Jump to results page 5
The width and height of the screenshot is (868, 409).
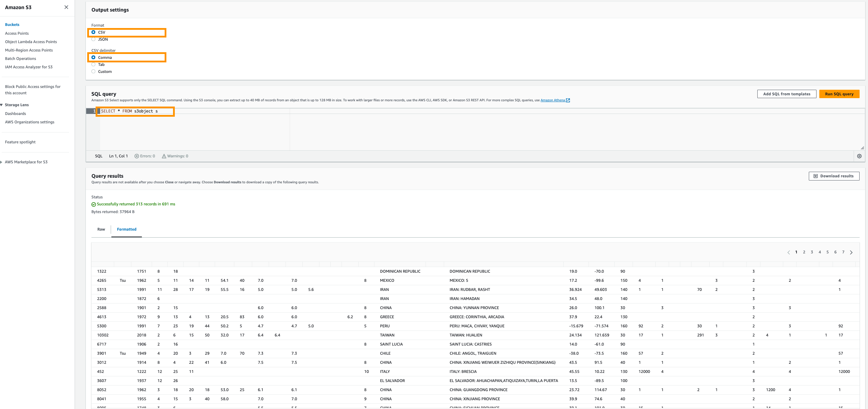827,252
